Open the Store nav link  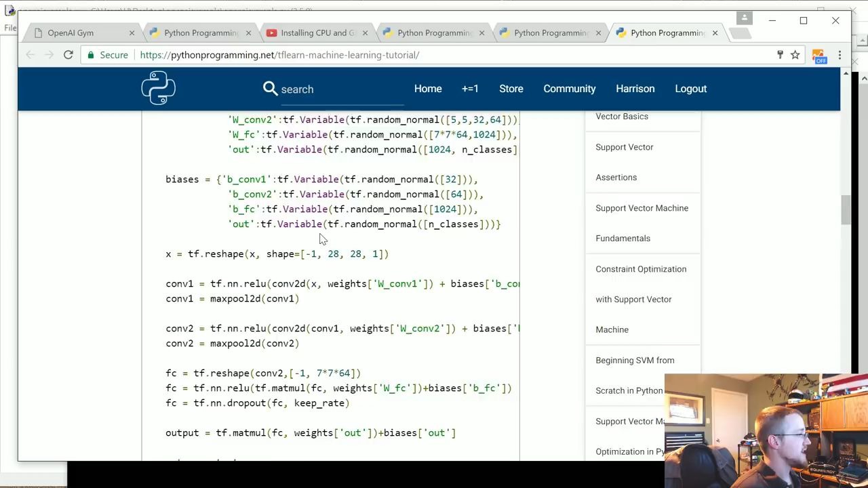click(511, 89)
